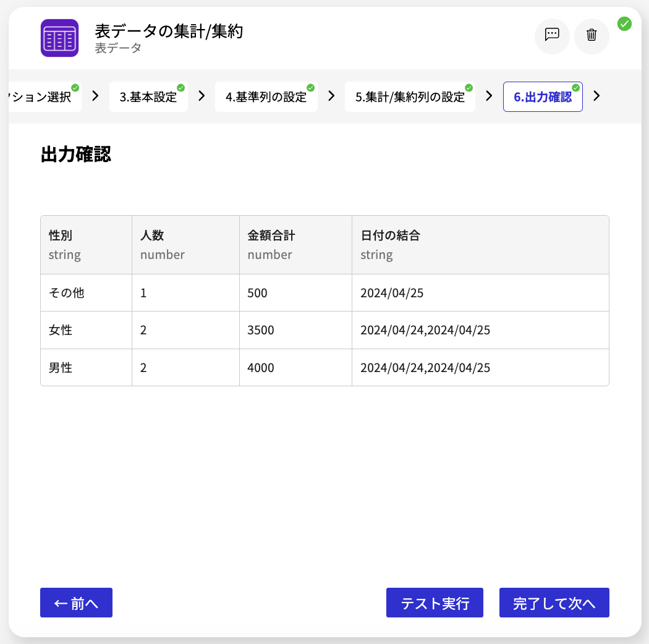Click the chevron after 4.基準列の設定
649x644 pixels.
pyautogui.click(x=331, y=96)
